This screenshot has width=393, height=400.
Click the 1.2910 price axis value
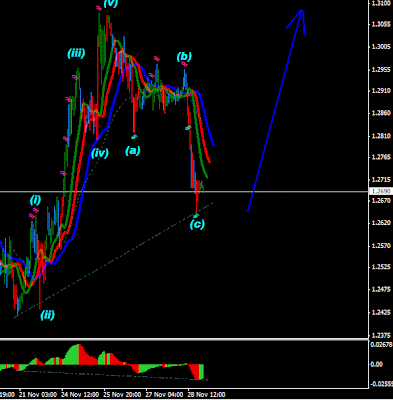(381, 91)
